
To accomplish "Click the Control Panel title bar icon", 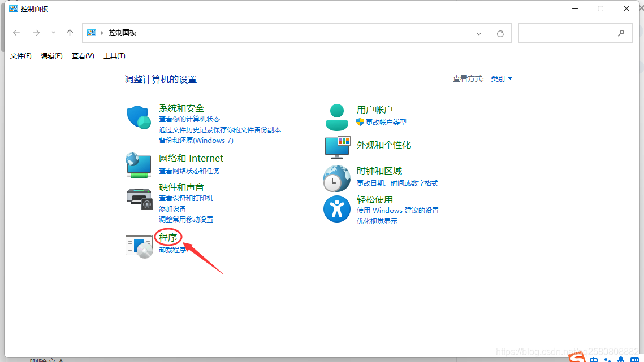I will coord(14,8).
